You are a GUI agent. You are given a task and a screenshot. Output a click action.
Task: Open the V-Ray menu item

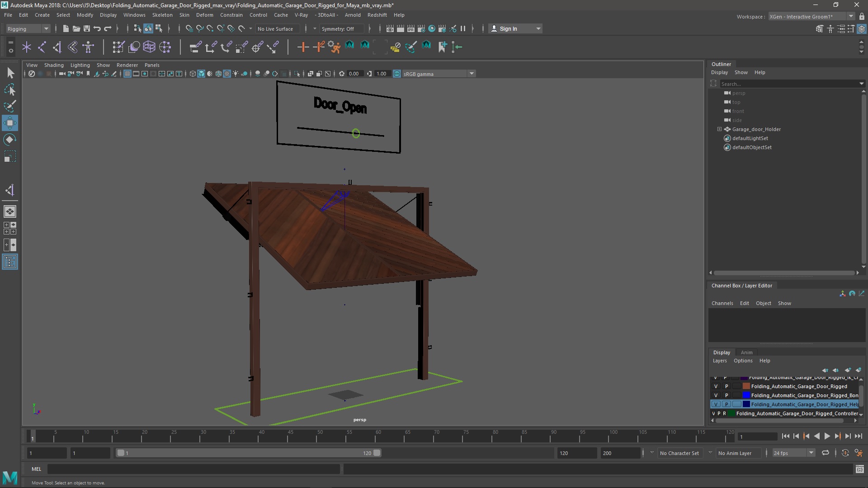click(x=301, y=14)
